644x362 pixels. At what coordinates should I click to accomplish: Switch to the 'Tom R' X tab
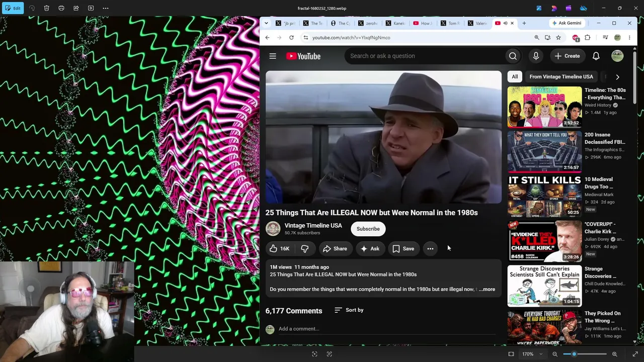click(x=451, y=23)
